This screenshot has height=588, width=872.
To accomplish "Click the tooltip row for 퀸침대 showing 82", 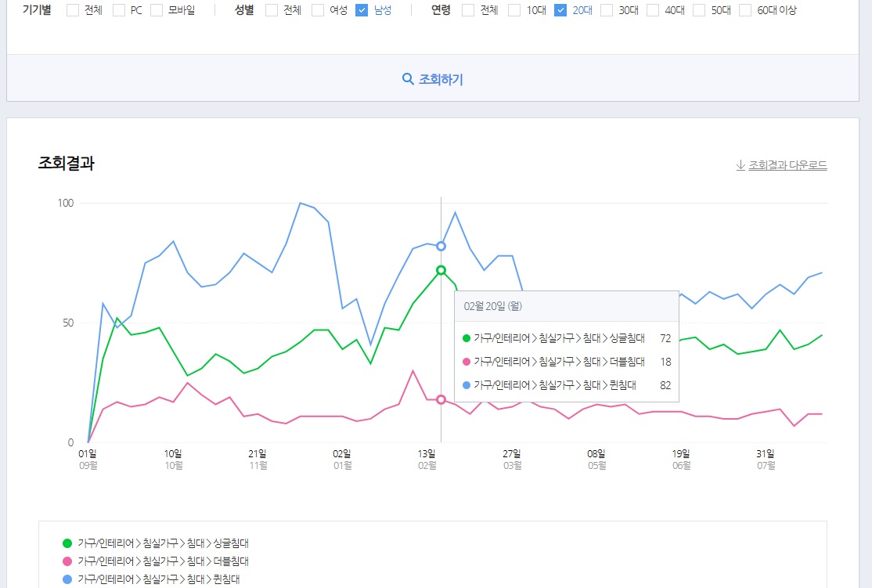I will 567,385.
